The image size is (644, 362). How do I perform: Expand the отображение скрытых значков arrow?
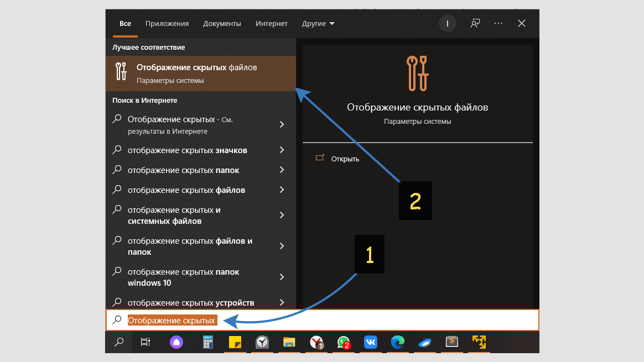pyautogui.click(x=282, y=150)
